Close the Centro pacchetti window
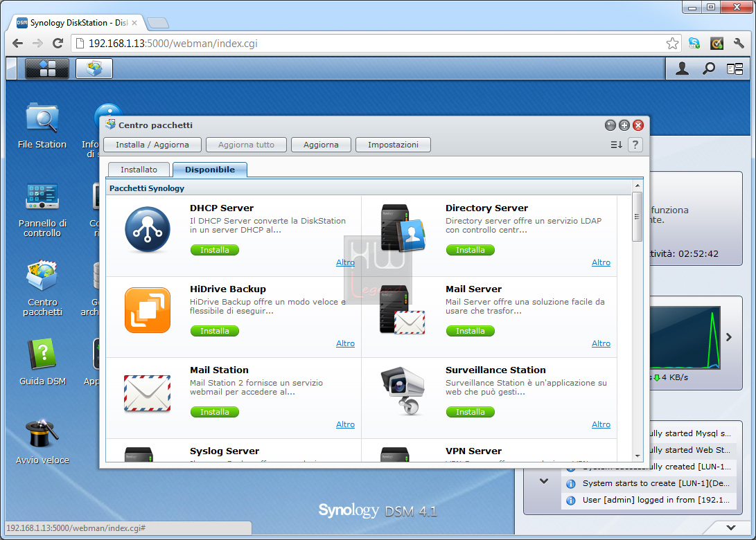The height and width of the screenshot is (540, 756). point(638,125)
